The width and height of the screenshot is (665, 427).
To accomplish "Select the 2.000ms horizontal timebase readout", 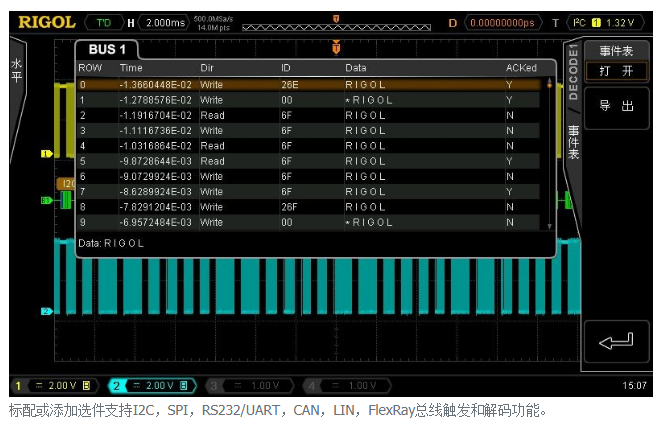I will point(165,22).
